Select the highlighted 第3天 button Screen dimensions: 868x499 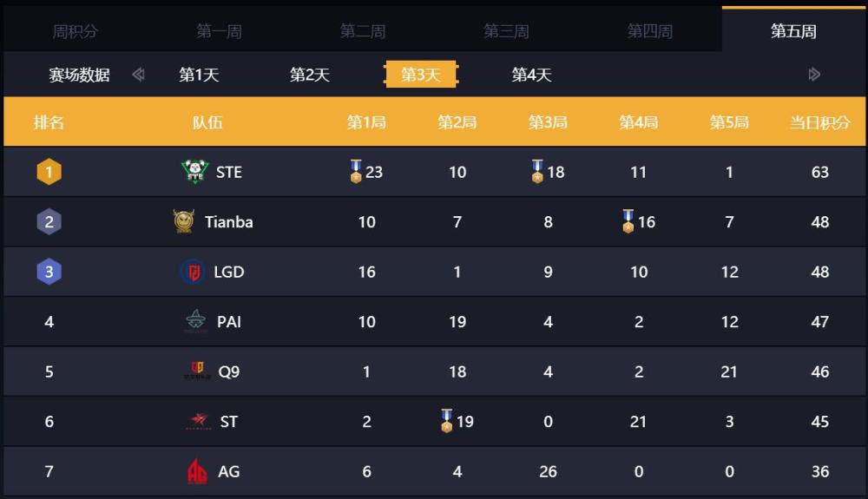[421, 74]
